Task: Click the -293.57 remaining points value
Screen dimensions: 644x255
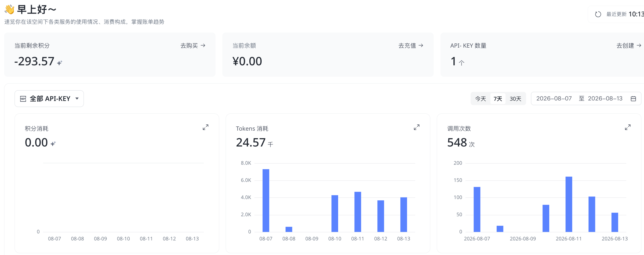Action: (x=34, y=61)
